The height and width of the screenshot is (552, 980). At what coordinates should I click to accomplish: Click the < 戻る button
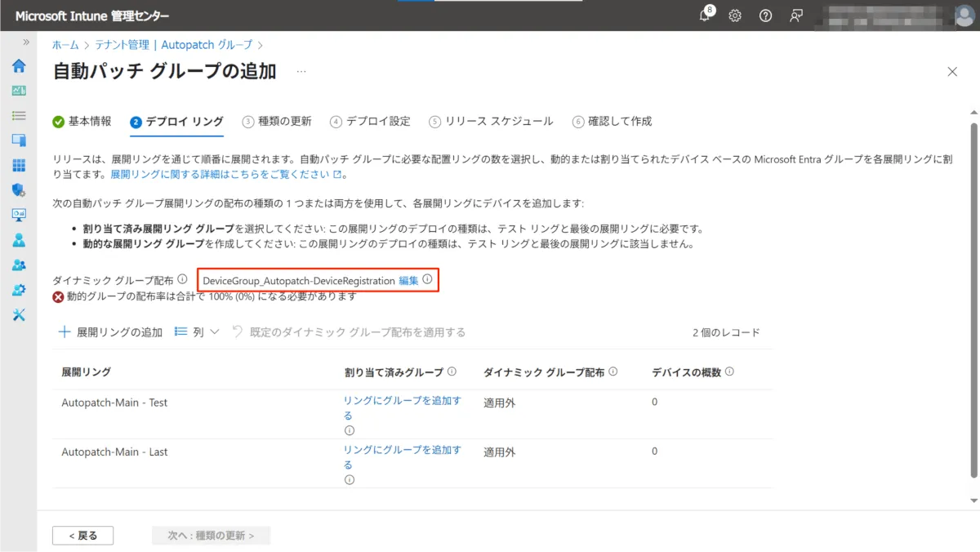pyautogui.click(x=82, y=536)
